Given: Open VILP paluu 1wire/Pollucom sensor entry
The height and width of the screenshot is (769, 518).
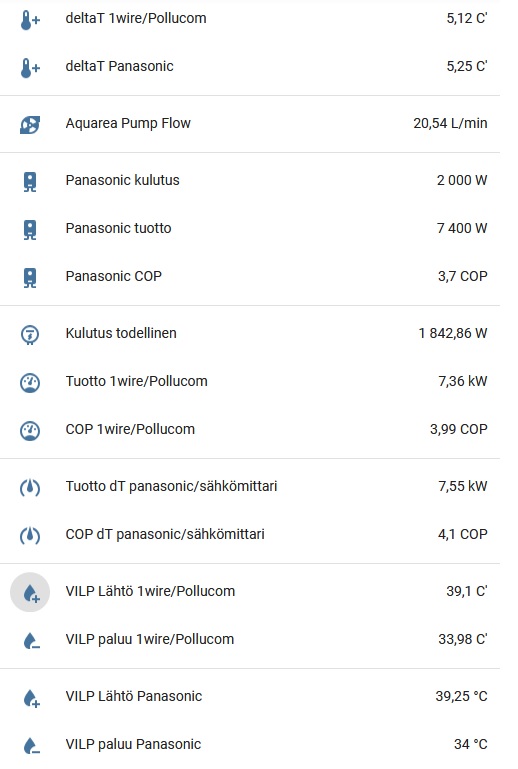Looking at the screenshot, I should 250,640.
